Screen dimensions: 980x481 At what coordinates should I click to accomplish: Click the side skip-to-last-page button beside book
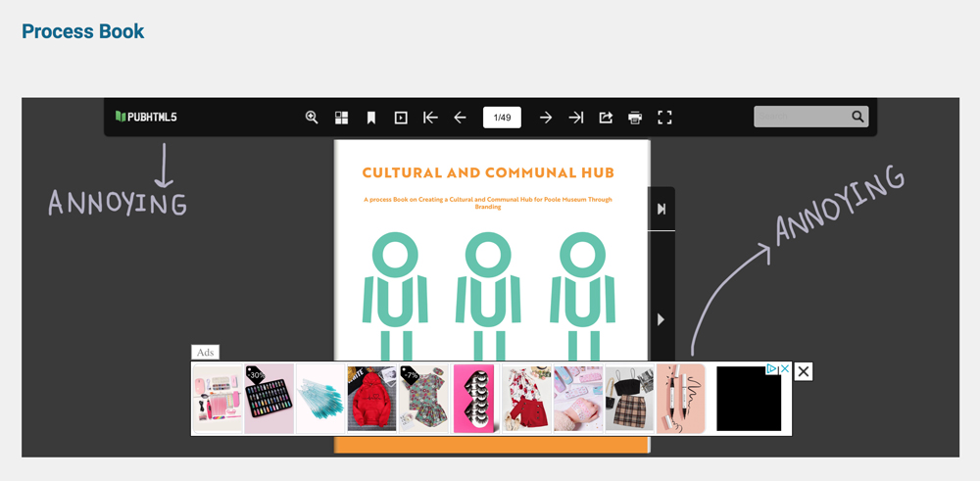click(661, 209)
